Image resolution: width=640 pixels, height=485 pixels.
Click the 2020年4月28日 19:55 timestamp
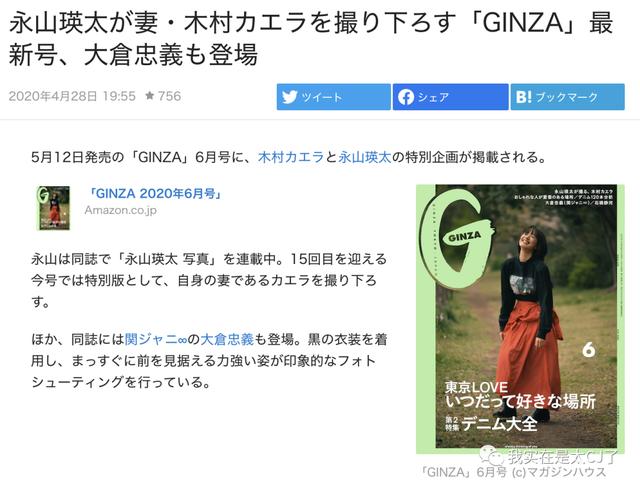click(72, 96)
